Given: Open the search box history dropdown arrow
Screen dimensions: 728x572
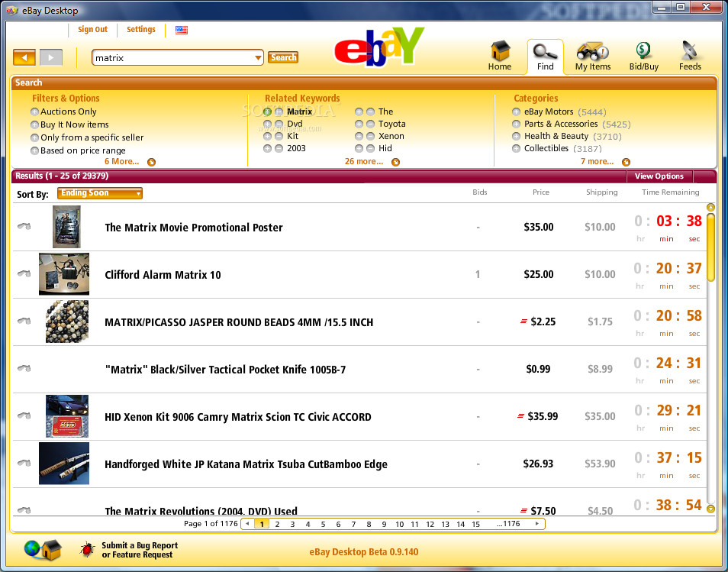Looking at the screenshot, I should pyautogui.click(x=258, y=58).
